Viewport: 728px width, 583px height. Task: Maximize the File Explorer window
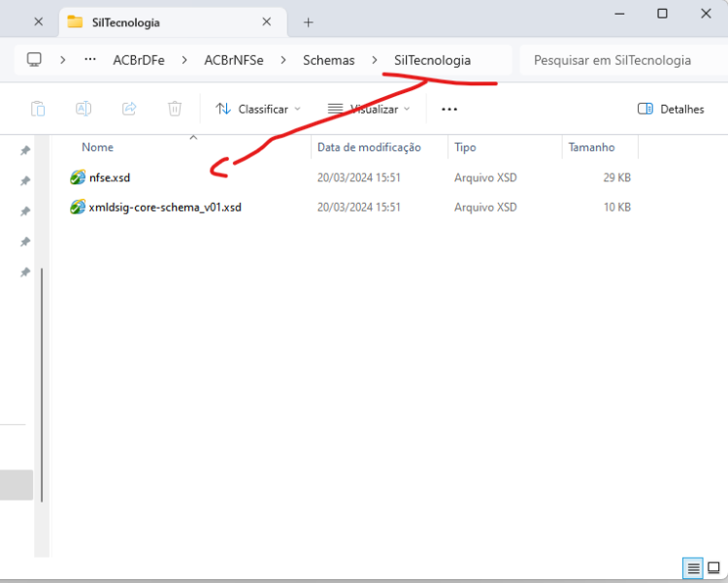(x=663, y=14)
